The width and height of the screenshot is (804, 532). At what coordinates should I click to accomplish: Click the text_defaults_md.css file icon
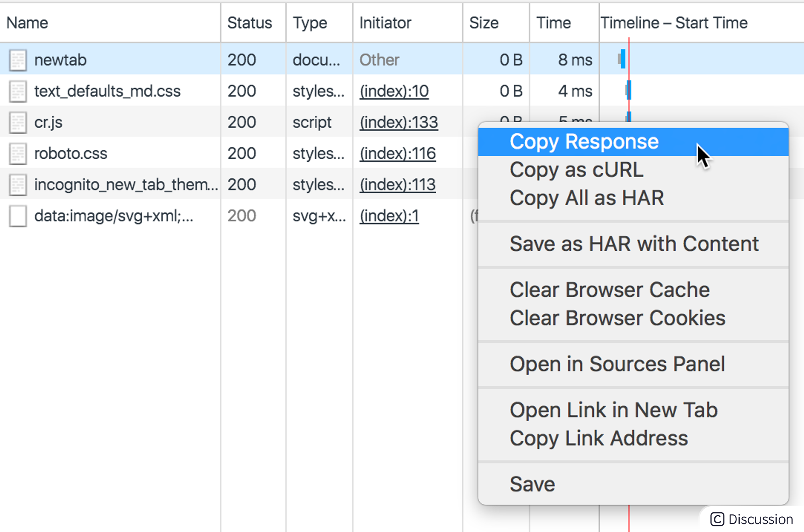(18, 91)
